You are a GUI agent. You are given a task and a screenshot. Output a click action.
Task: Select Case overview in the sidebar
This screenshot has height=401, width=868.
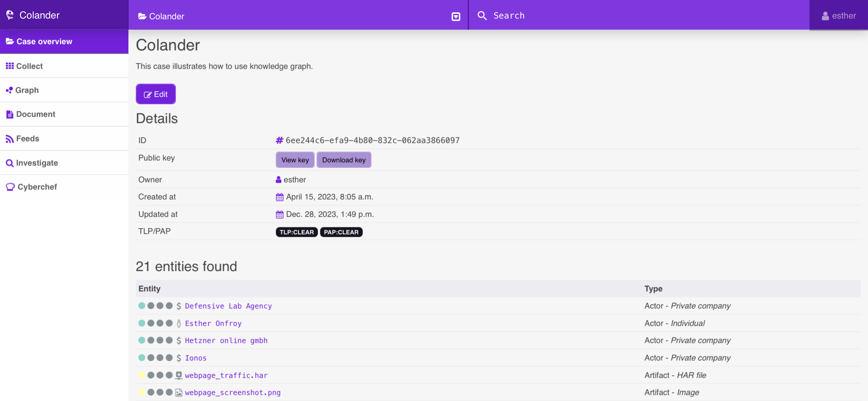click(x=64, y=41)
